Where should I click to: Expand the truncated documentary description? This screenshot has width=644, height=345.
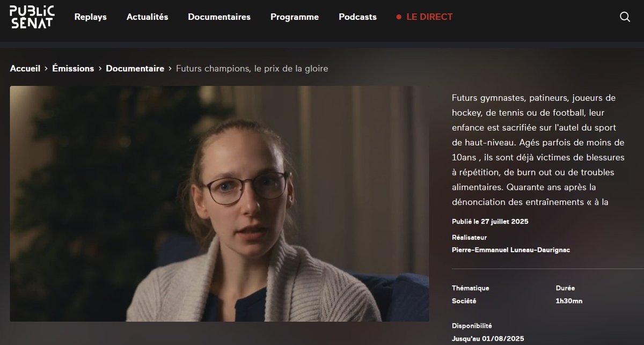pyautogui.click(x=537, y=202)
